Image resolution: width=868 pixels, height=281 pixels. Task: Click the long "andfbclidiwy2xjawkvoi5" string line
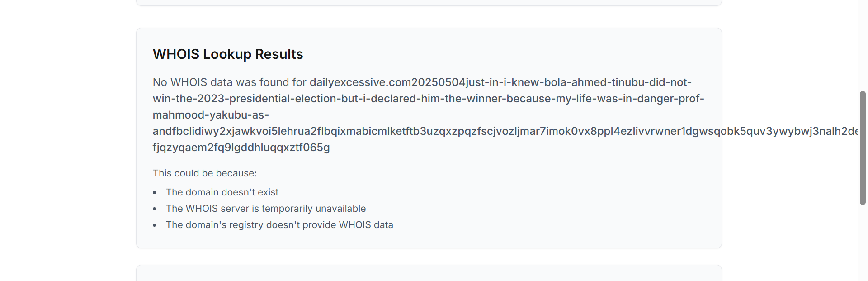point(497,131)
